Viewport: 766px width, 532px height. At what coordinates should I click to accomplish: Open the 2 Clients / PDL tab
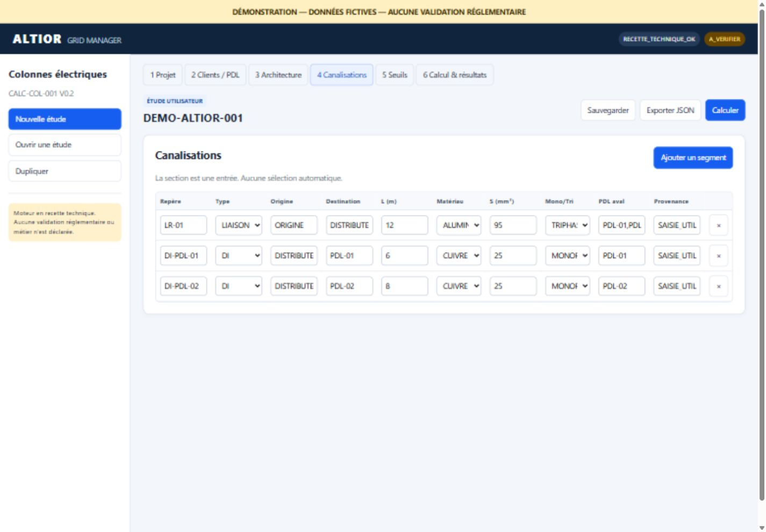(216, 75)
